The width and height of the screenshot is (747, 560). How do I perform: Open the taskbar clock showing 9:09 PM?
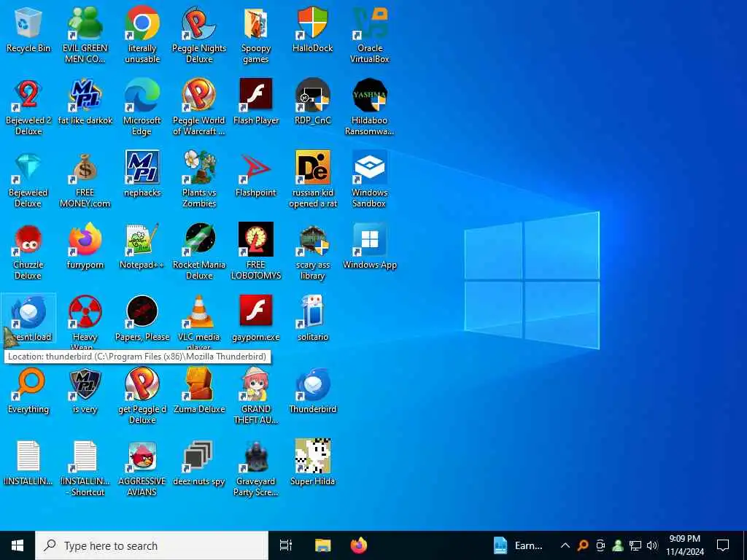[x=684, y=545]
